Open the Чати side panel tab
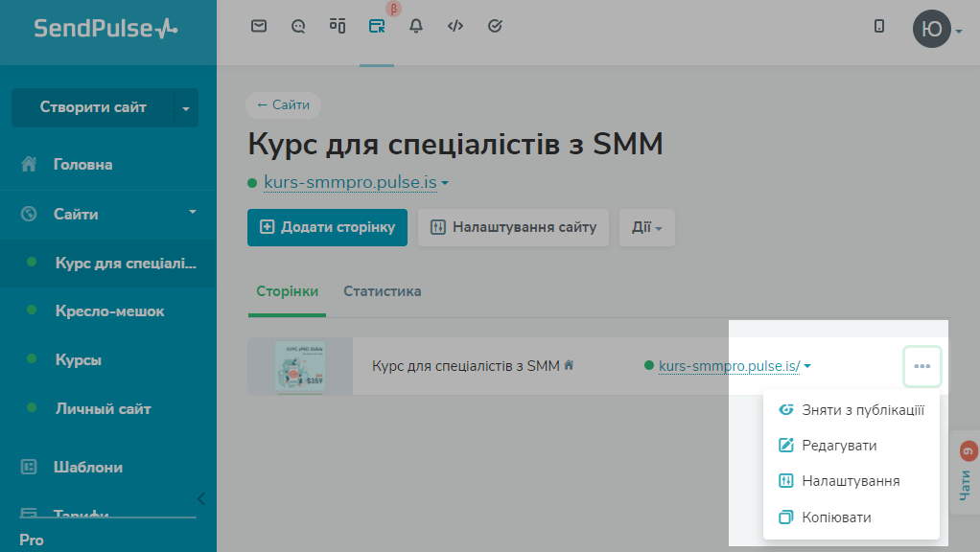Viewport: 980px width, 552px height. point(966,472)
